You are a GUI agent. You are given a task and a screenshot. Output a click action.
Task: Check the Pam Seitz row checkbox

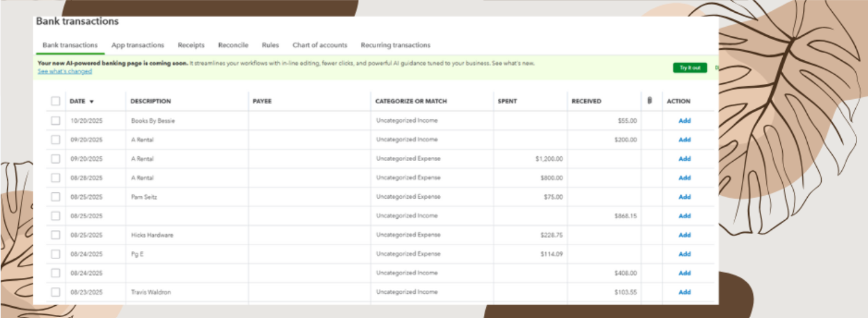[x=55, y=196]
